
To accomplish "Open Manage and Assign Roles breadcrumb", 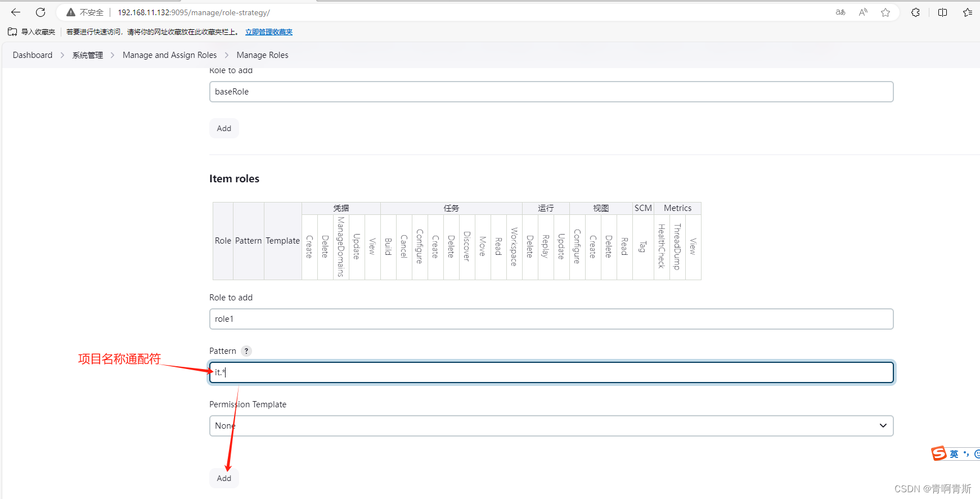I will pos(169,55).
